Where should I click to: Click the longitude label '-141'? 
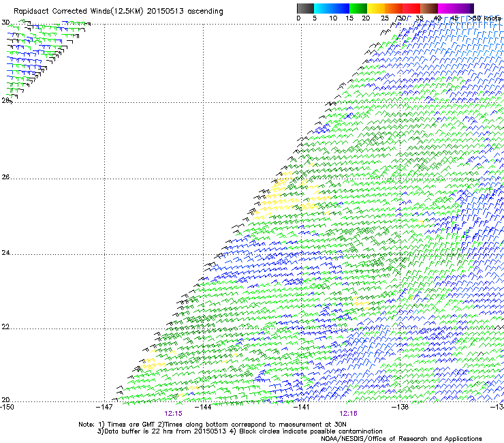click(301, 407)
